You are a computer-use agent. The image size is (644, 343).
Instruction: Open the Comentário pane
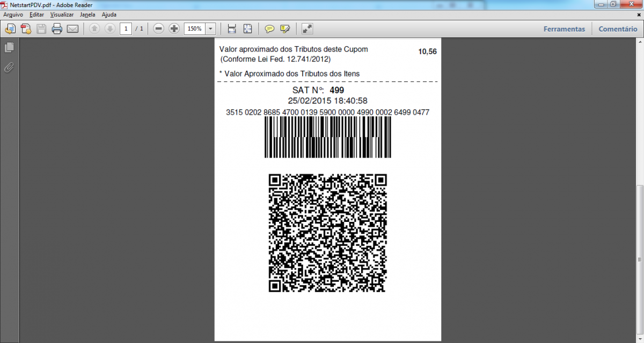point(618,29)
